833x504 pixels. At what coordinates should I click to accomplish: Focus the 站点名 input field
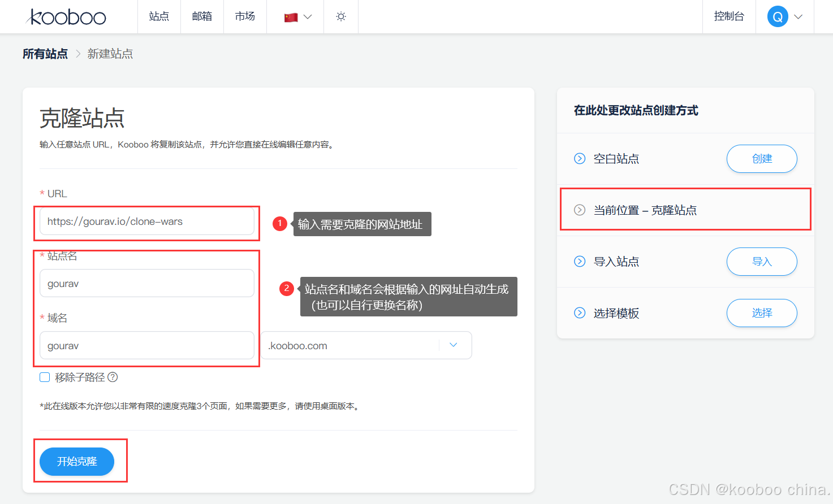(x=147, y=283)
